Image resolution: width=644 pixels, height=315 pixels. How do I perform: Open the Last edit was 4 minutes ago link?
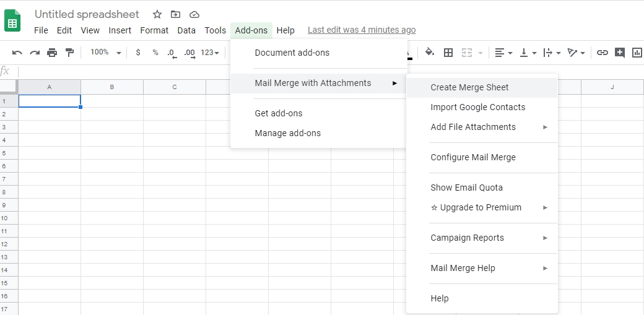[362, 30]
